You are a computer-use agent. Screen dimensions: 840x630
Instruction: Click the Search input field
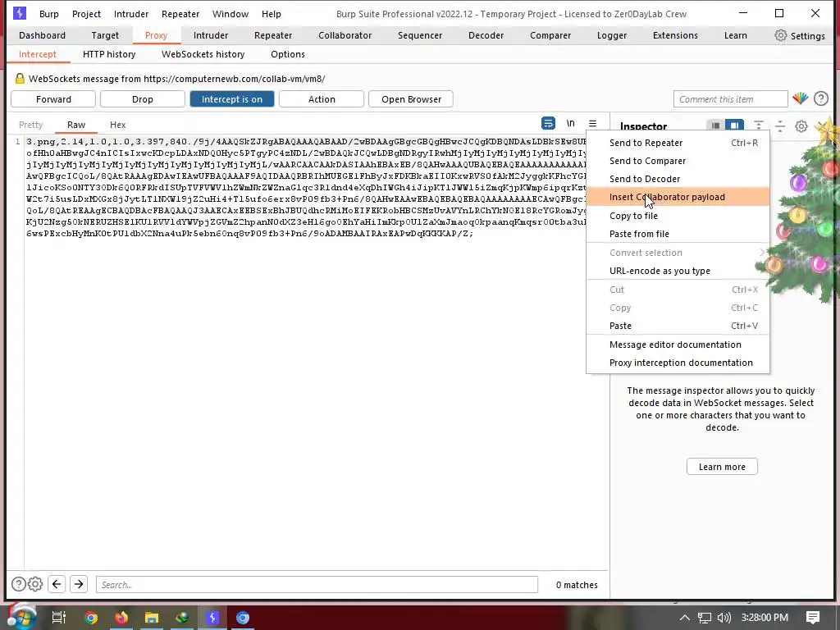tap(317, 584)
